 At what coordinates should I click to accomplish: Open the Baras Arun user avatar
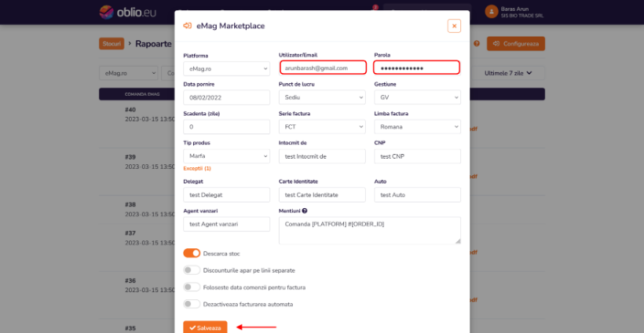pos(491,12)
